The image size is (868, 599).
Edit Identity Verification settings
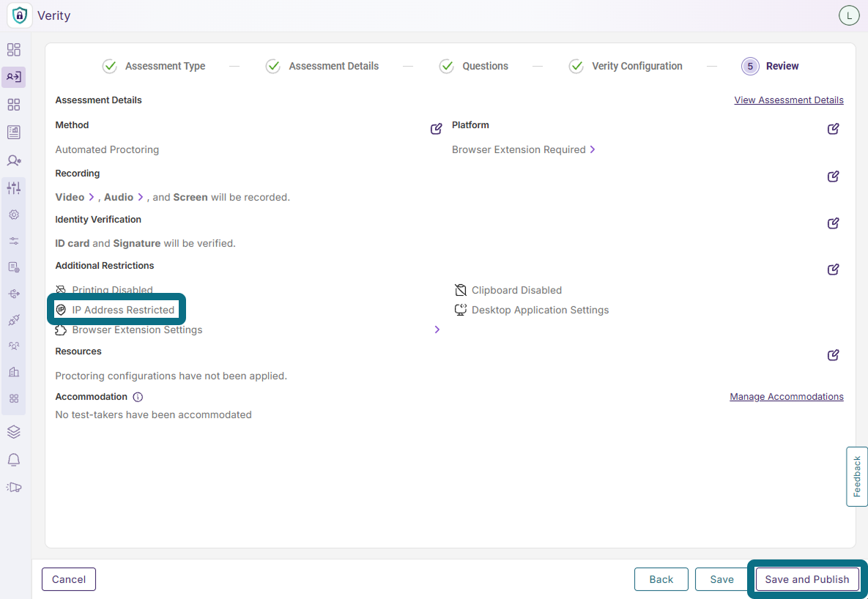pos(833,223)
